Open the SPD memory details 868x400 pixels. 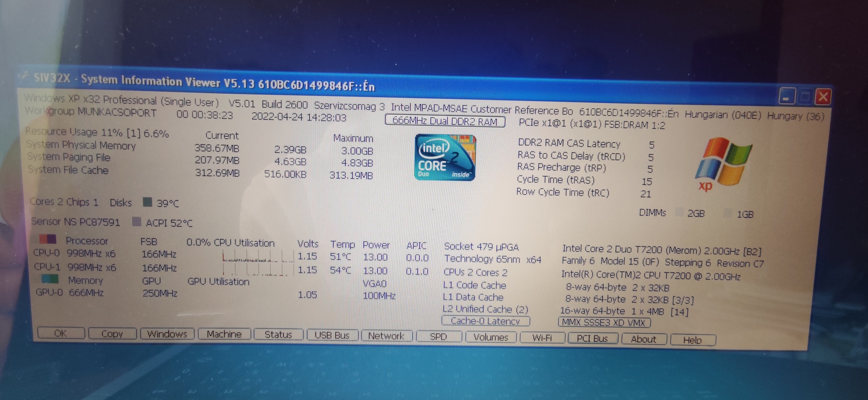pyautogui.click(x=439, y=337)
